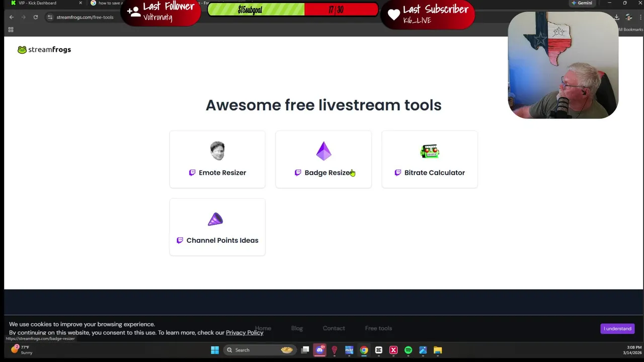Open Spotify from the taskbar
The image size is (644, 362).
408,350
